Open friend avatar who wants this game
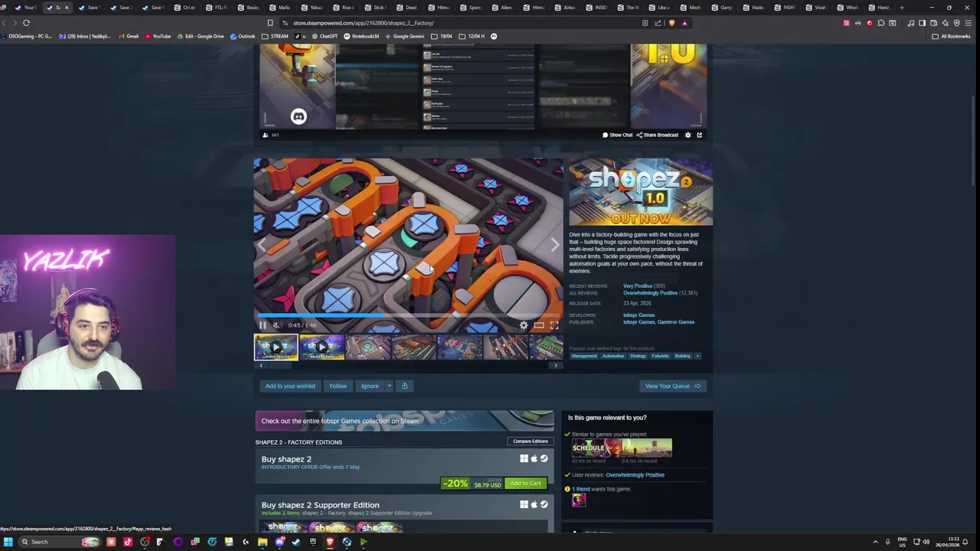 tap(578, 500)
